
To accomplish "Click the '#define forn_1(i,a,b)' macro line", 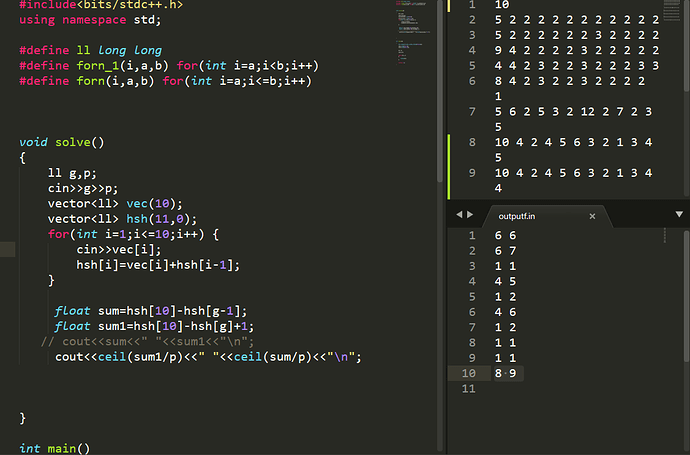I will [169, 66].
